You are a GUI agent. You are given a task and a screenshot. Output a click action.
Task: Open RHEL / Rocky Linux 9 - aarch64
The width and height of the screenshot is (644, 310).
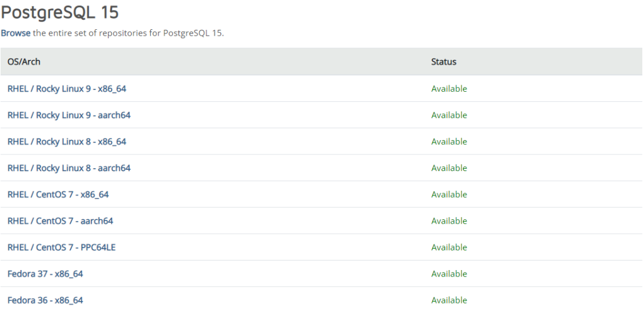click(69, 115)
